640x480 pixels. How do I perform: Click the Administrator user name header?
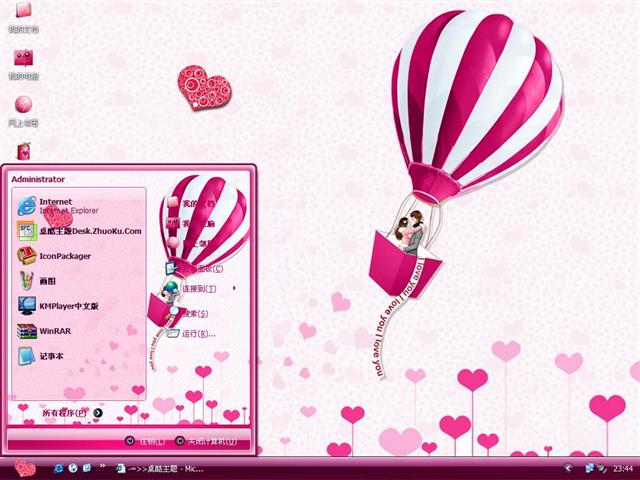tap(38, 179)
